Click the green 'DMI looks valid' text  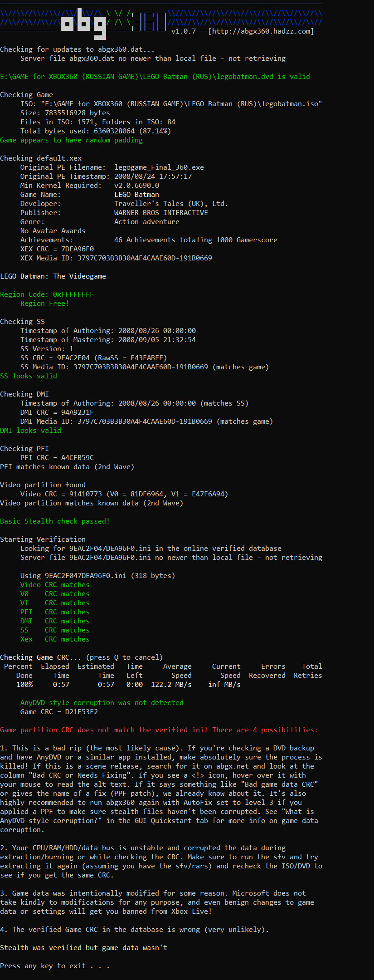click(x=31, y=431)
